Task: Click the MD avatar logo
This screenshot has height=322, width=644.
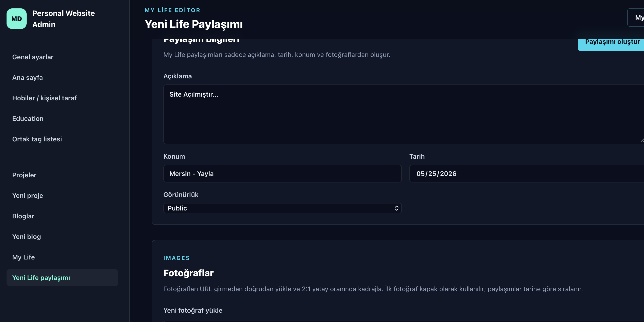Action: 17,19
